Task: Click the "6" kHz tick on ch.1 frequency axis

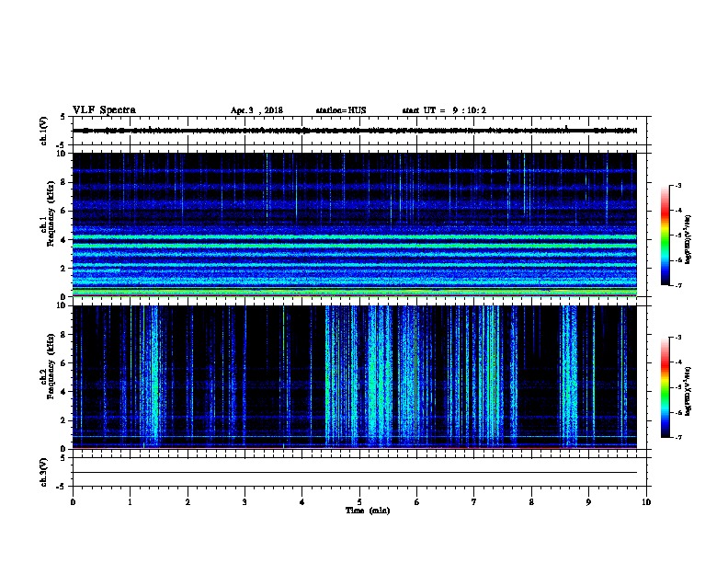Action: point(63,211)
